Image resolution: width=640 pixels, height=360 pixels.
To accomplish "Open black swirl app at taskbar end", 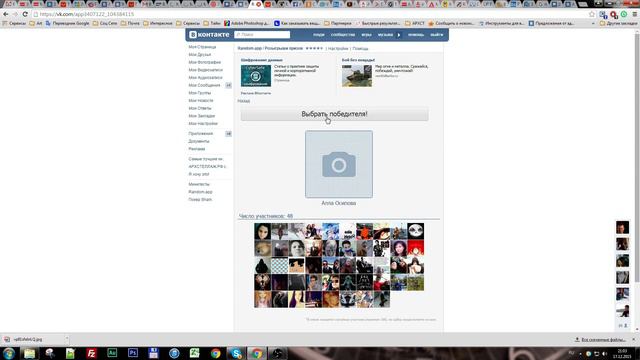I will coord(278,353).
